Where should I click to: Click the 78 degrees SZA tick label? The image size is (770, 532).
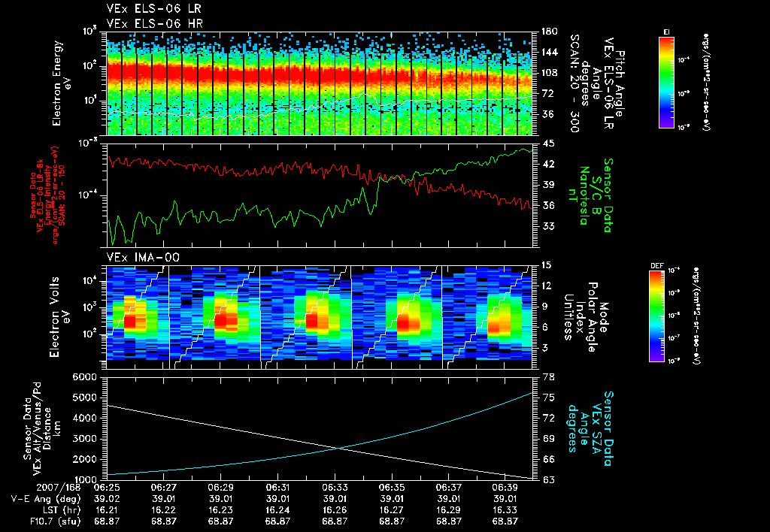(x=548, y=377)
